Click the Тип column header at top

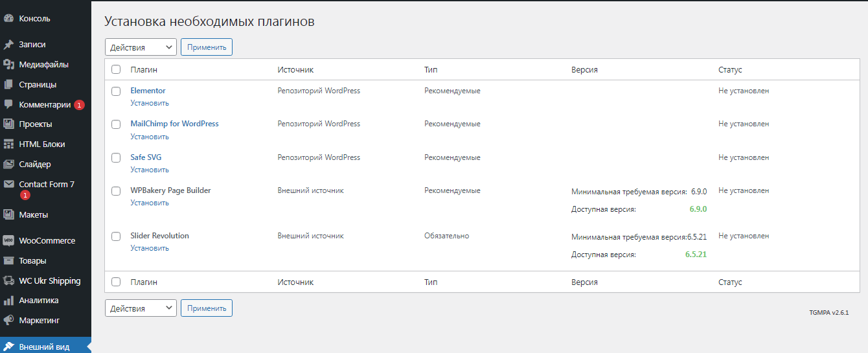pyautogui.click(x=431, y=70)
